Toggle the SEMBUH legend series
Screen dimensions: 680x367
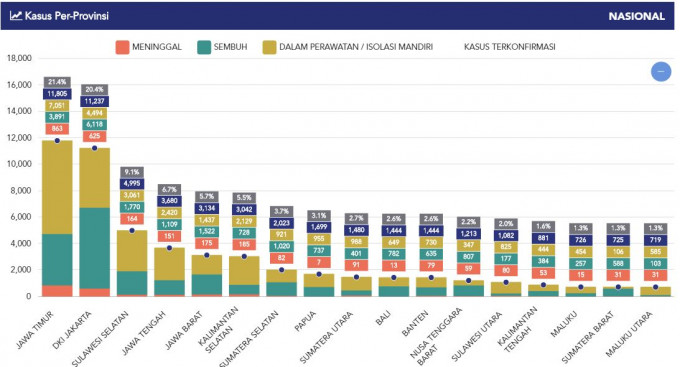click(222, 47)
